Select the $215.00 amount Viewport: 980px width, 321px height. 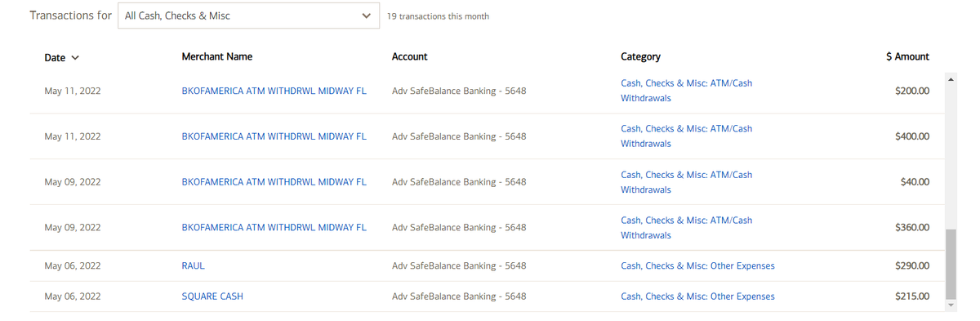pos(912,296)
